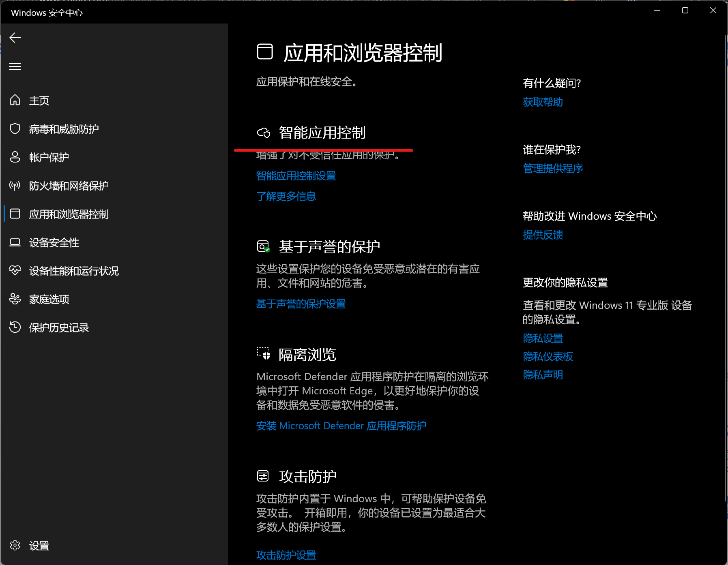This screenshot has height=565, width=728.
Task: Click the 应用和浏览器控制 page title
Action: pos(363,53)
